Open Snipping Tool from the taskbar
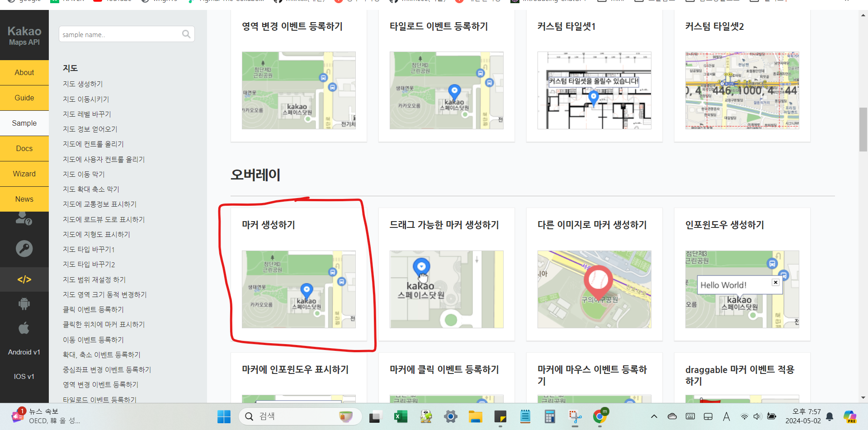Image resolution: width=868 pixels, height=430 pixels. coord(575,416)
